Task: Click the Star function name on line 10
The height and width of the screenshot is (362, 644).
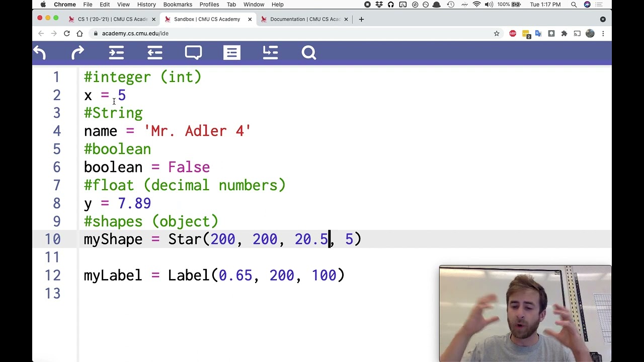Action: [185, 239]
